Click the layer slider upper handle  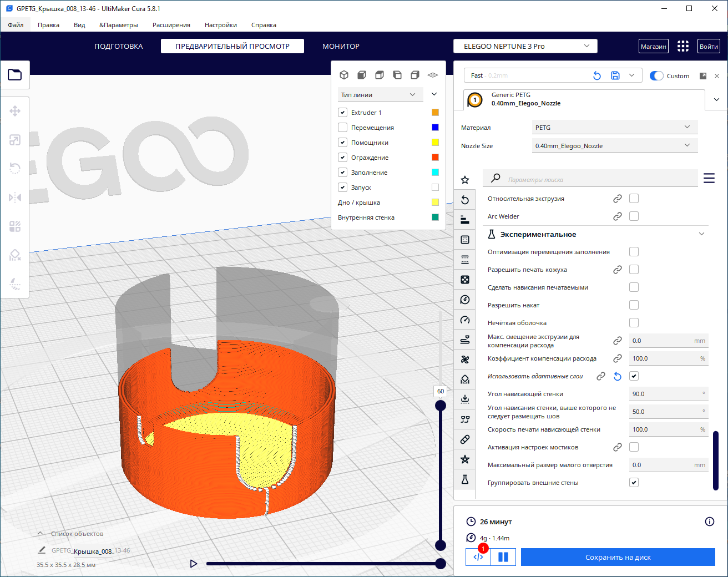pyautogui.click(x=441, y=406)
